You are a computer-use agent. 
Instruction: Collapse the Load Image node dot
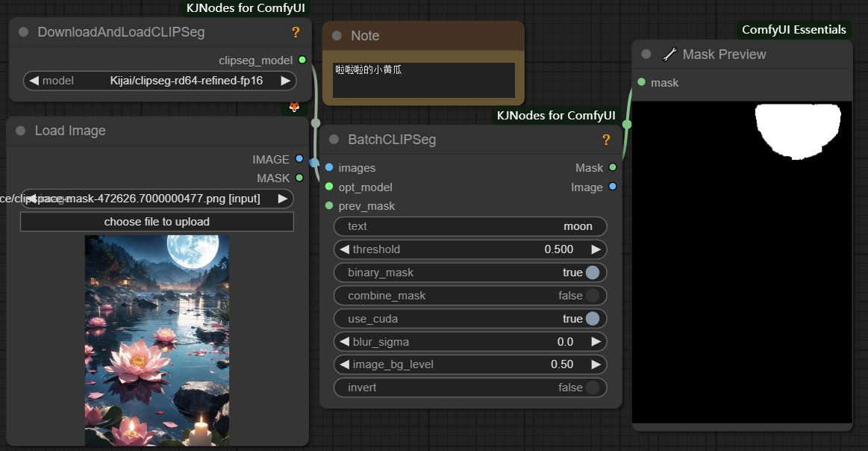pyautogui.click(x=21, y=131)
